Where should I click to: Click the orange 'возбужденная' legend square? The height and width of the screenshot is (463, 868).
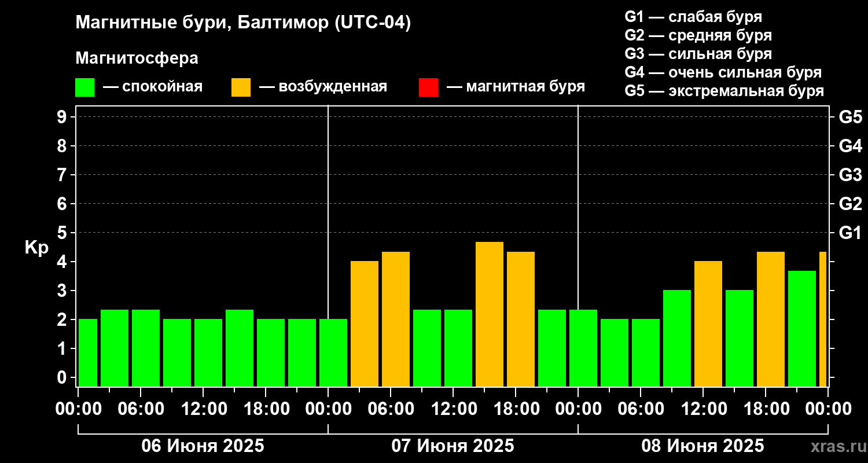coord(241,87)
